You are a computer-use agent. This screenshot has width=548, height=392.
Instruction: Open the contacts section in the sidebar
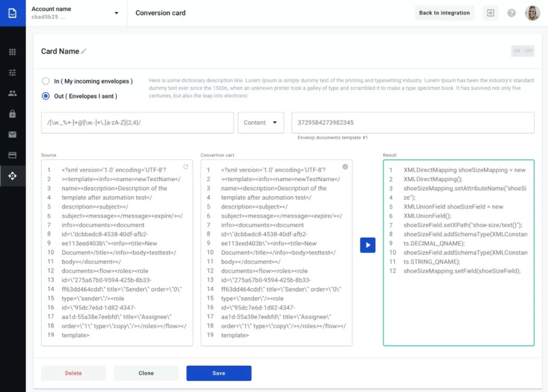(13, 93)
